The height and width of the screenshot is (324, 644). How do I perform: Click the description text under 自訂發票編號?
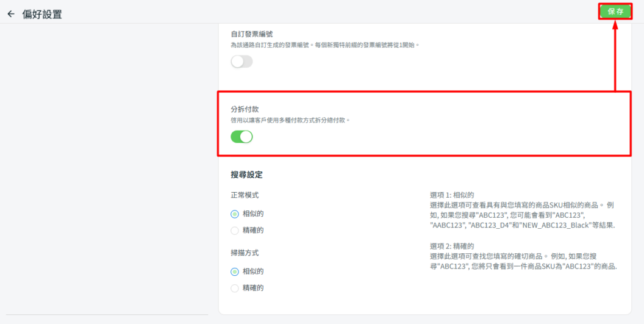(x=324, y=45)
